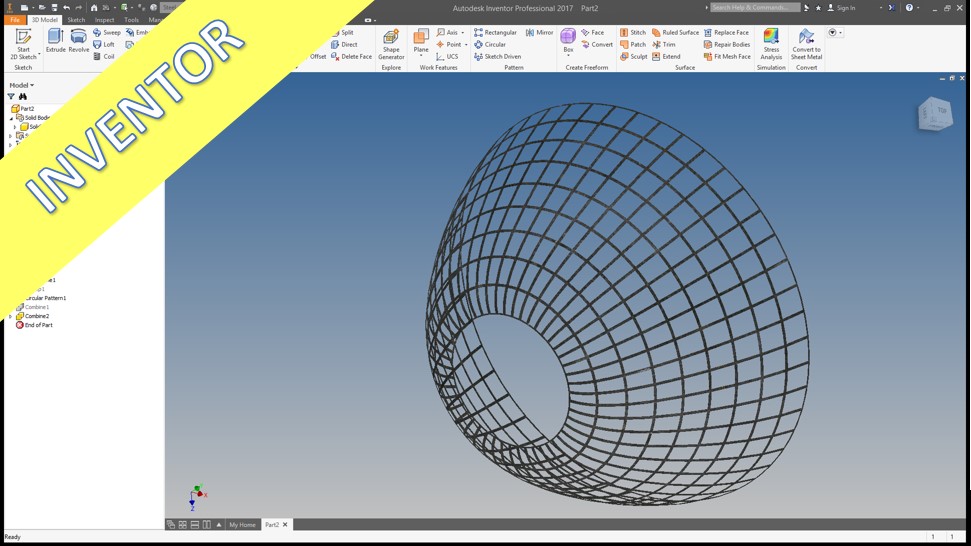
Task: Open the My Home document tab
Action: click(242, 525)
